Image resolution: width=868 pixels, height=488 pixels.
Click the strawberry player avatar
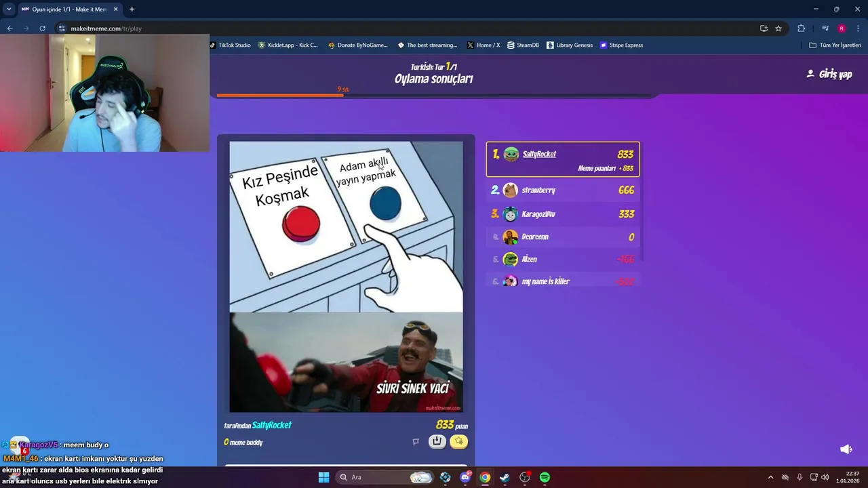pyautogui.click(x=511, y=190)
